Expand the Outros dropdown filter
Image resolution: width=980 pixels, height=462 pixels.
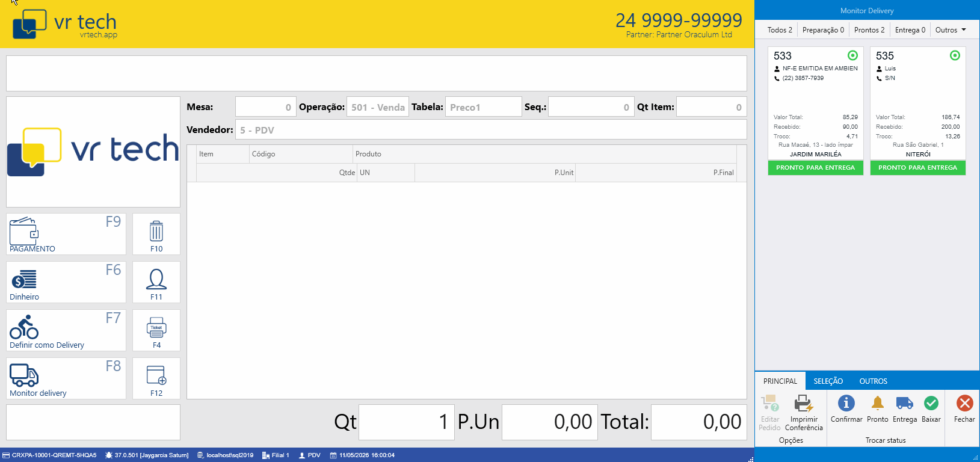coord(951,30)
